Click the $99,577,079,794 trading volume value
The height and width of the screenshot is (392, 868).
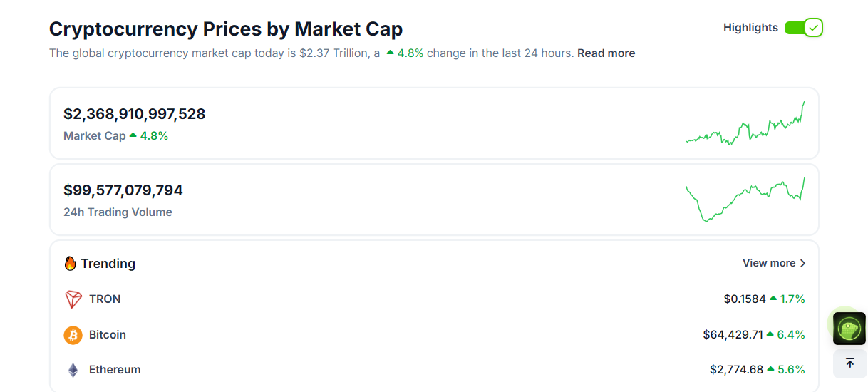(123, 190)
